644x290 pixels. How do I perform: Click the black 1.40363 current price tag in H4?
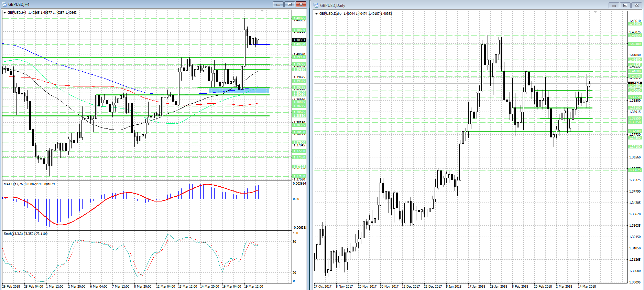point(299,40)
